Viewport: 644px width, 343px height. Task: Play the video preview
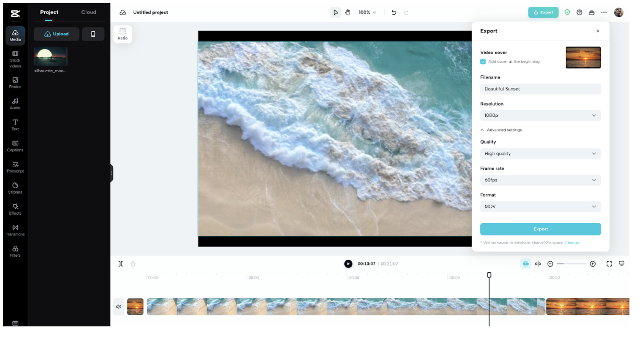tap(348, 263)
